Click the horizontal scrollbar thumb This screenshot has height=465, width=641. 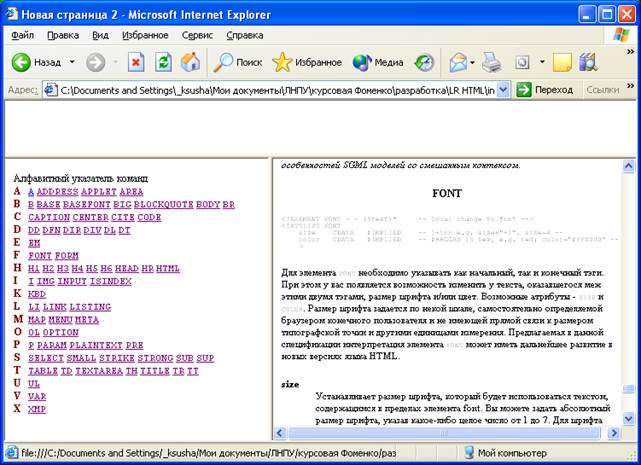point(444,433)
